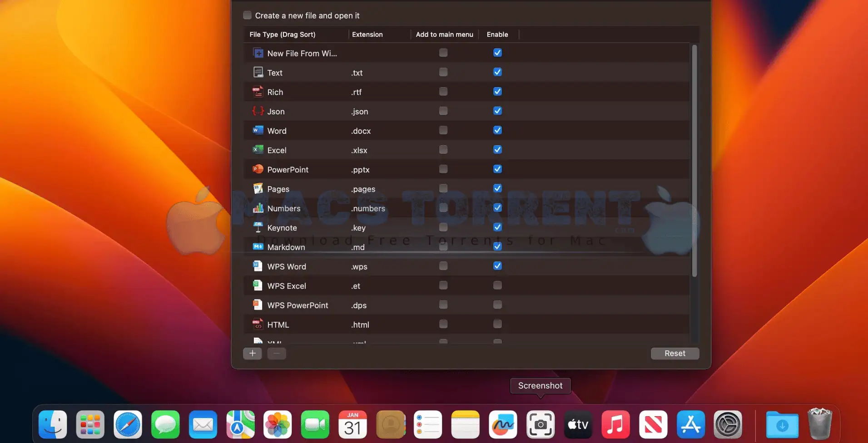Select the Excel file type icon
Image resolution: width=868 pixels, height=443 pixels.
258,150
